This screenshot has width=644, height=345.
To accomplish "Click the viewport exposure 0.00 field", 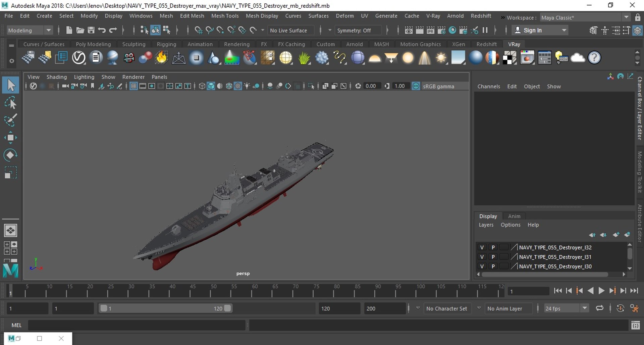I will (372, 86).
